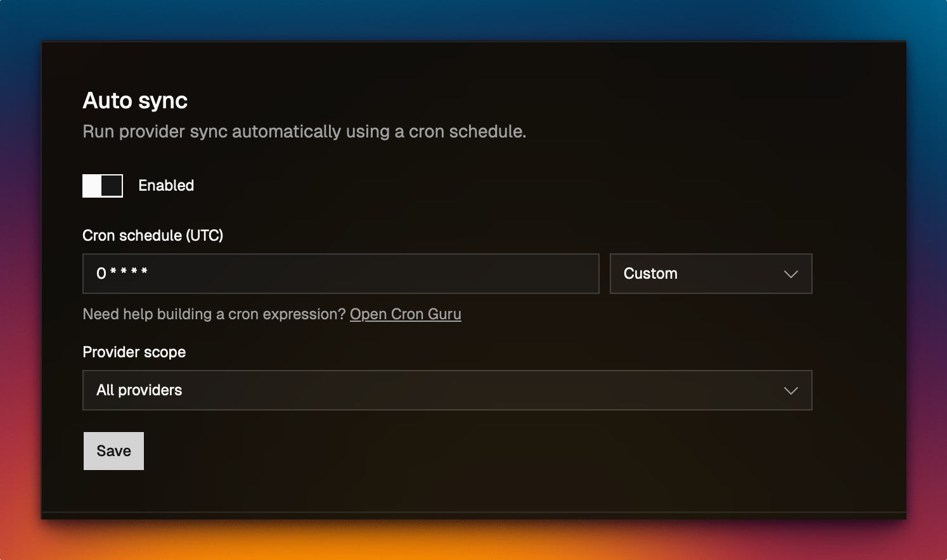The height and width of the screenshot is (560, 947).
Task: Click the white knob of the Enabled switch
Action: [93, 186]
